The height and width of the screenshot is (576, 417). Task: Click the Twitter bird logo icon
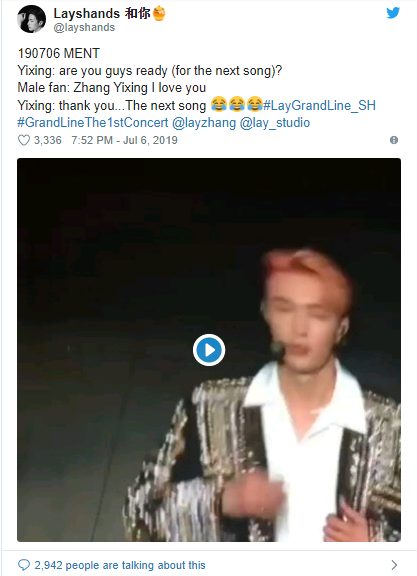pyautogui.click(x=393, y=13)
